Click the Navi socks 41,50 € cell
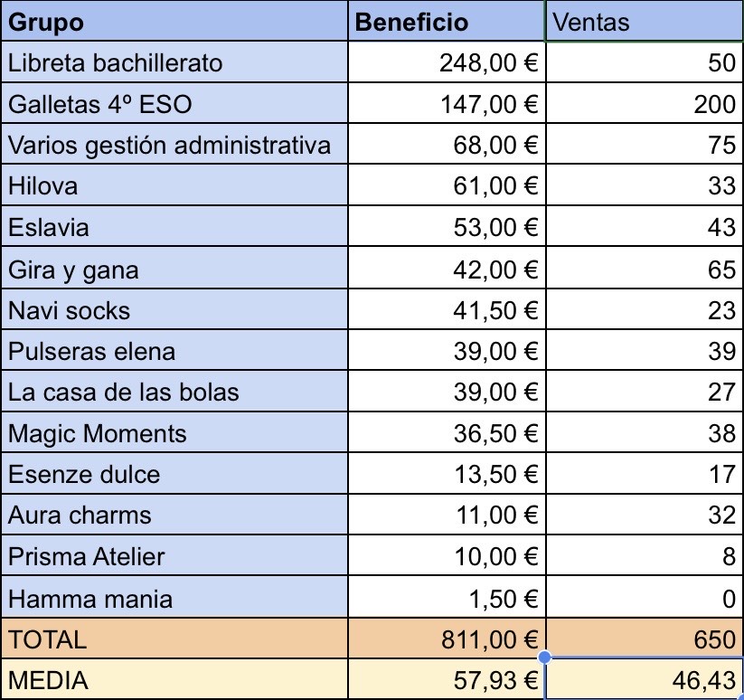Image resolution: width=744 pixels, height=700 pixels. pos(447,311)
